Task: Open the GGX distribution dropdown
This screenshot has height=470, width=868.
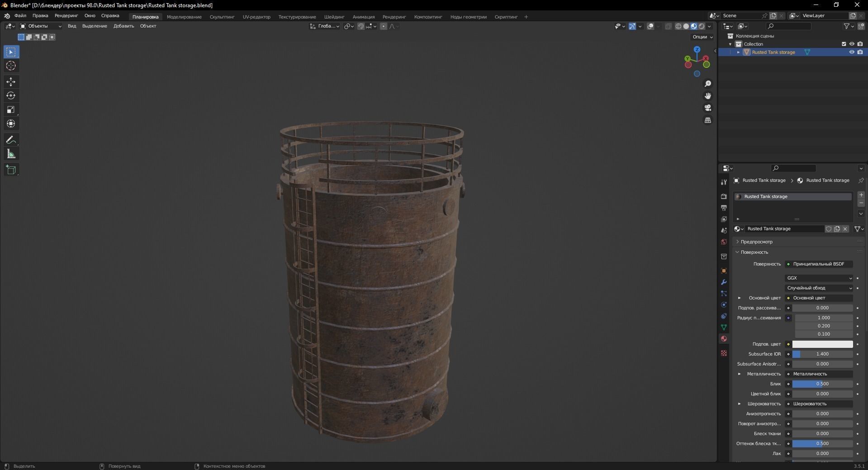Action: click(x=819, y=278)
